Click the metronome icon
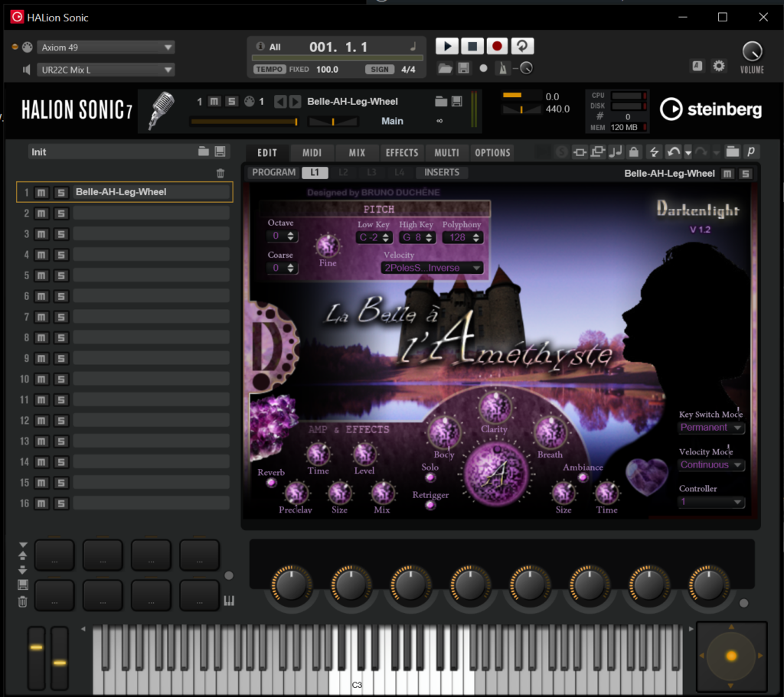This screenshot has height=697, width=784. [503, 68]
